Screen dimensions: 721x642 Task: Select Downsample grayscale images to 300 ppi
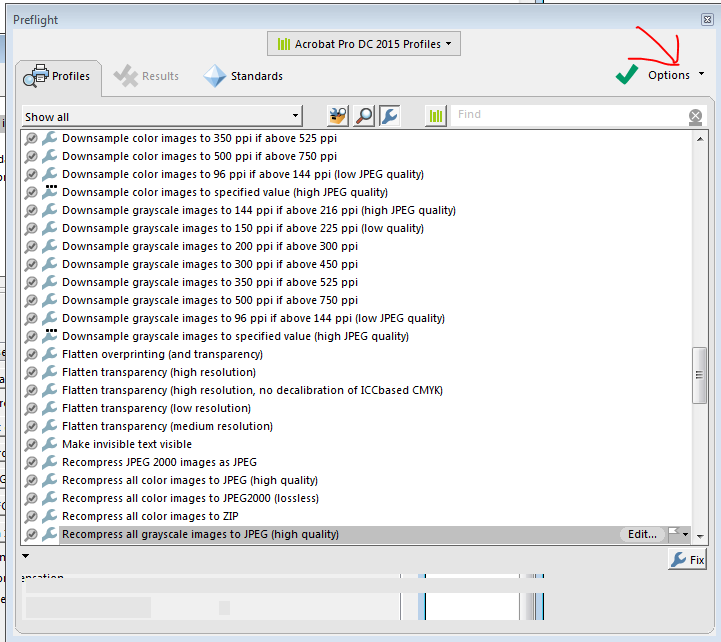[210, 264]
